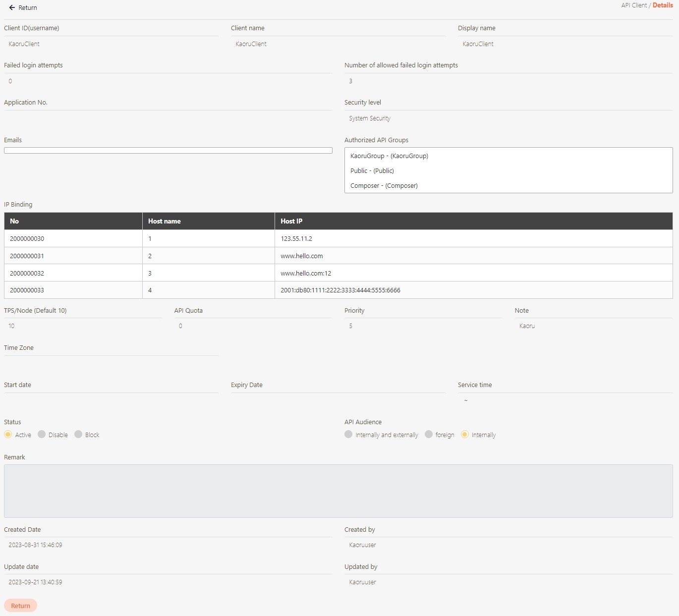The height and width of the screenshot is (616, 679).
Task: Select the Active status radio button
Action: [8, 435]
